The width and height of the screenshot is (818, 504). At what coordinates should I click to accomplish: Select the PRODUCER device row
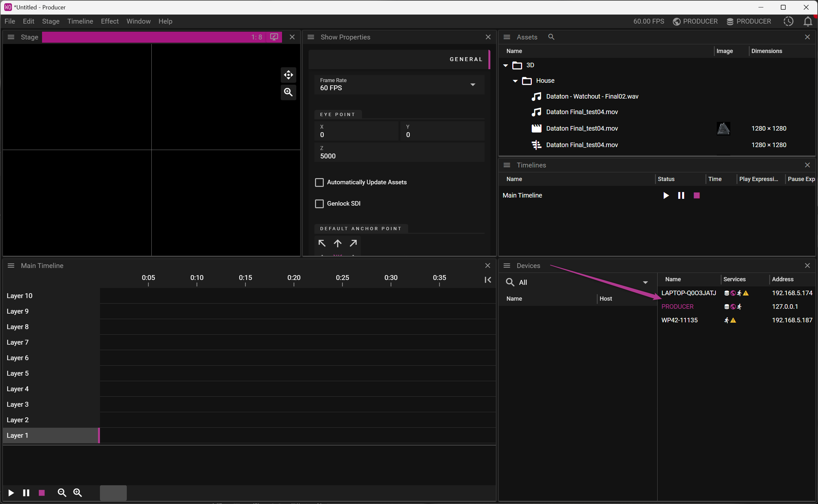pos(736,307)
